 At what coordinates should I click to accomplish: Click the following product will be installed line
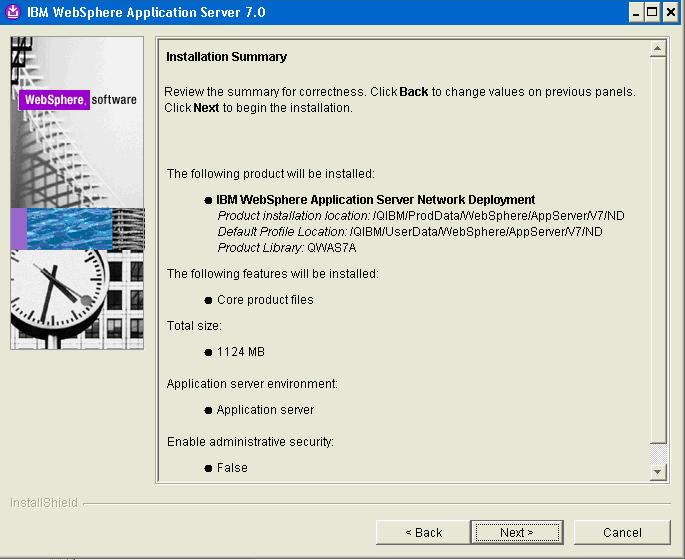[270, 174]
